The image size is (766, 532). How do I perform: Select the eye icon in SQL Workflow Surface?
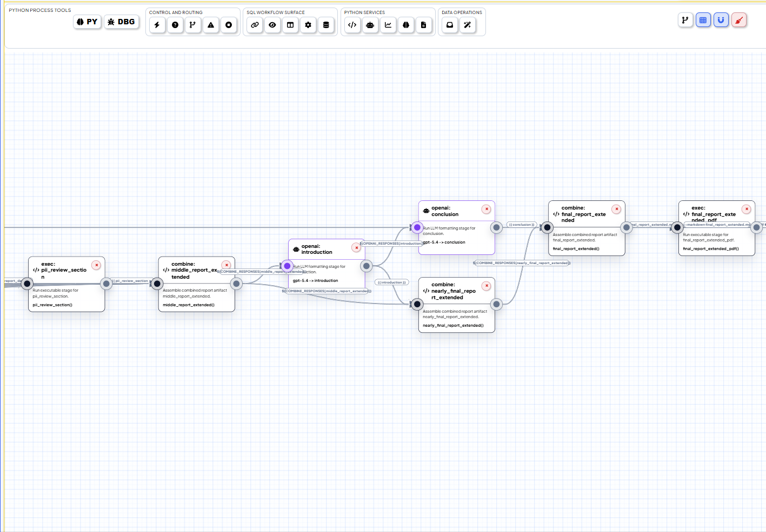click(272, 25)
